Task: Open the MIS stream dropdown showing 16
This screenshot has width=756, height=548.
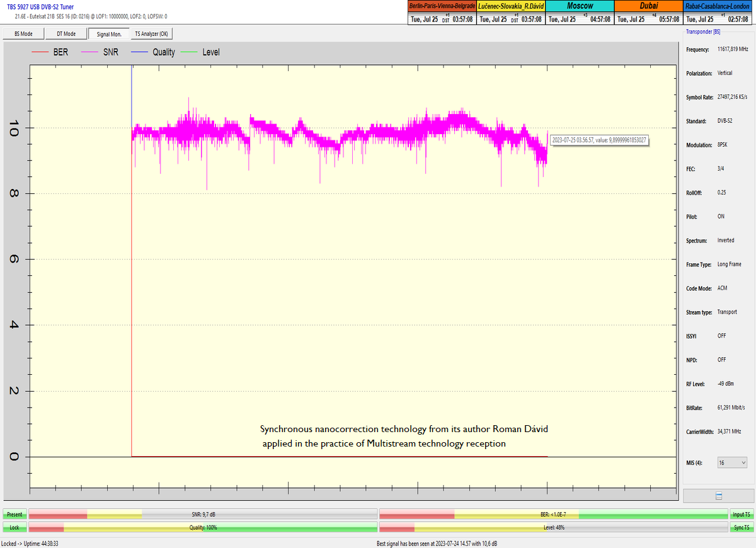Action: [x=732, y=463]
